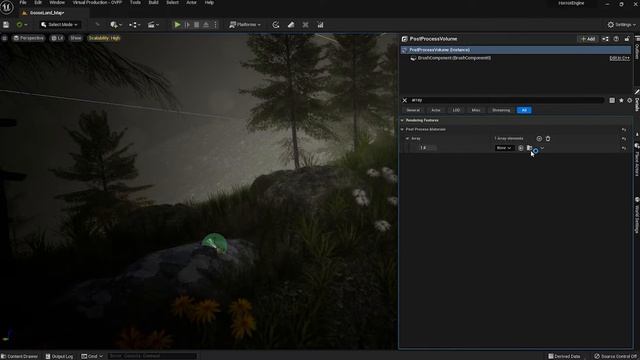Screen dimensions: 640x360
Task: Open the Window menu
Action: 57,3
